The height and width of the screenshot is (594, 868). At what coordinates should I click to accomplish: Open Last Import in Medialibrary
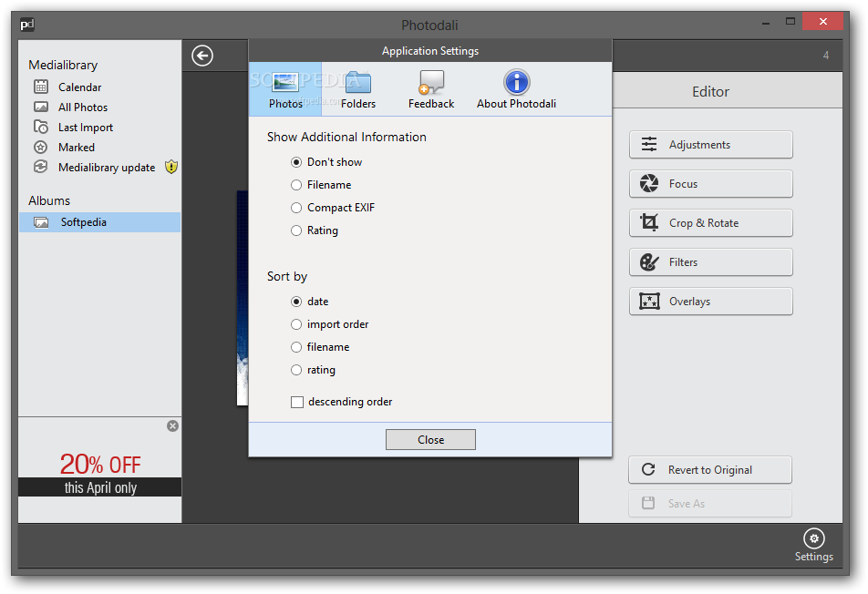(x=86, y=128)
